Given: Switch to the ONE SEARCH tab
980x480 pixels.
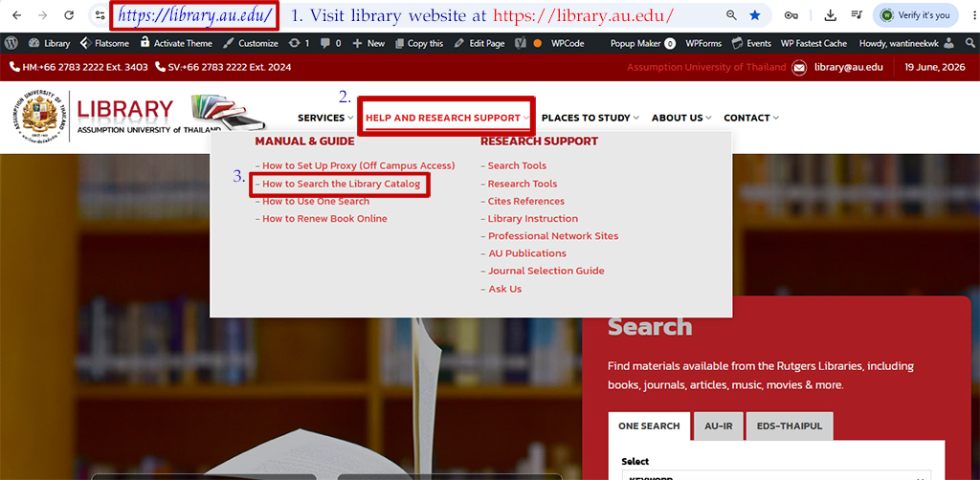Looking at the screenshot, I should [x=649, y=425].
